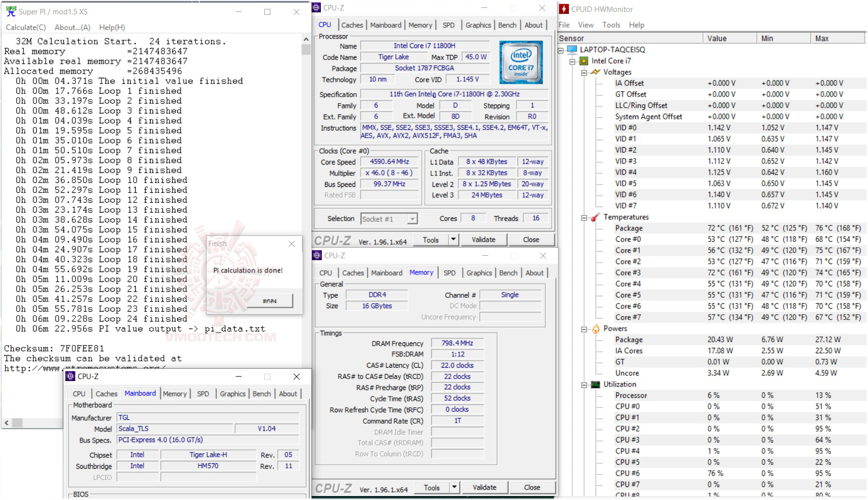Click the Sensor column header in HWMonitor
This screenshot has height=500, width=868.
click(630, 38)
